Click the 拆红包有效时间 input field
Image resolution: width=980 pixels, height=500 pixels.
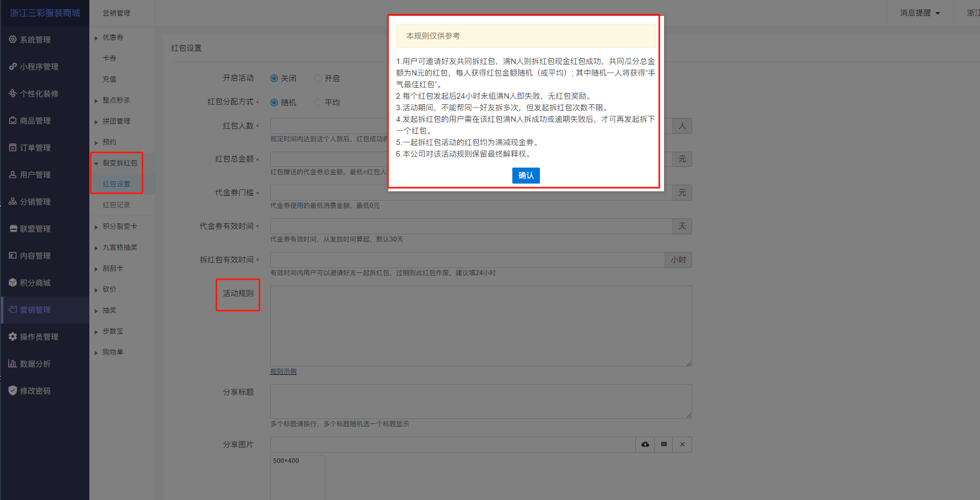click(x=468, y=260)
